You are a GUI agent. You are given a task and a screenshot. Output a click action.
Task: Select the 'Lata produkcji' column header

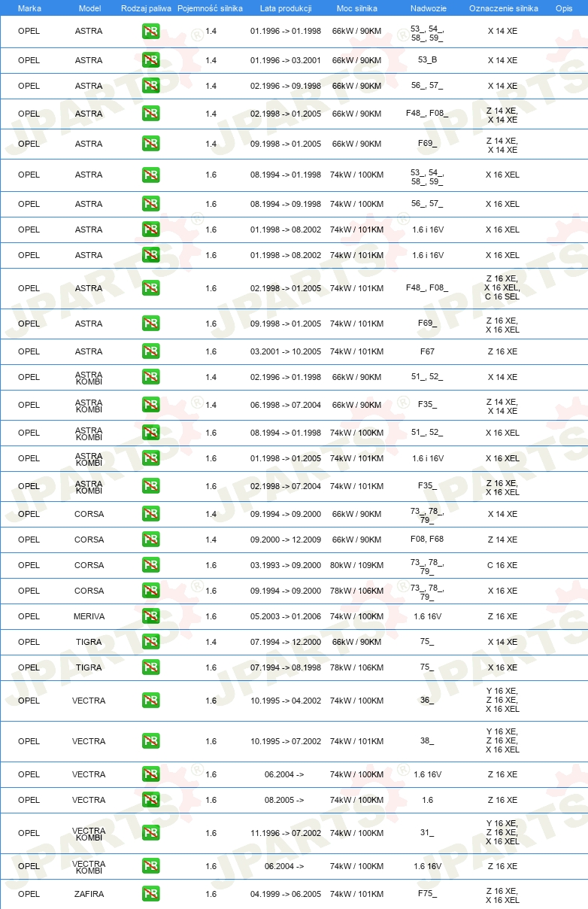pyautogui.click(x=286, y=8)
